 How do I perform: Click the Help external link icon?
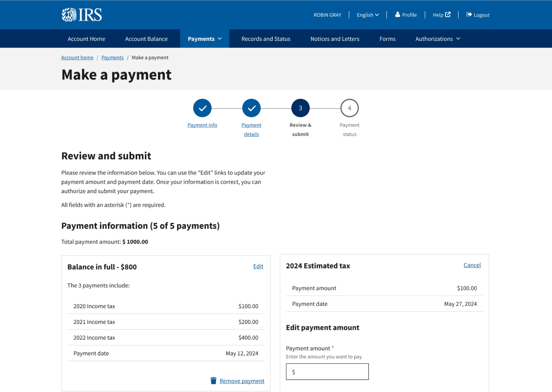(448, 15)
